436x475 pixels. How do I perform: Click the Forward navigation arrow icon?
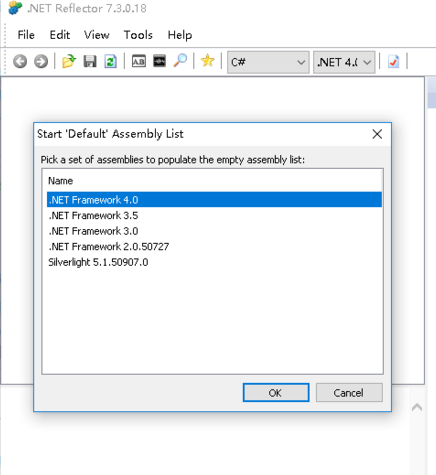point(41,62)
